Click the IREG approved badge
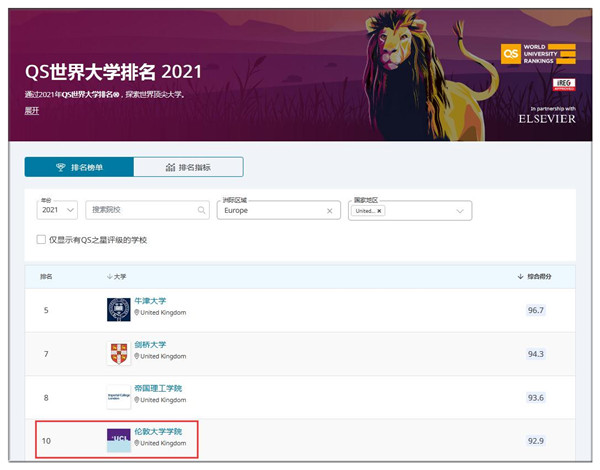This screenshot has width=600, height=470. click(x=564, y=84)
